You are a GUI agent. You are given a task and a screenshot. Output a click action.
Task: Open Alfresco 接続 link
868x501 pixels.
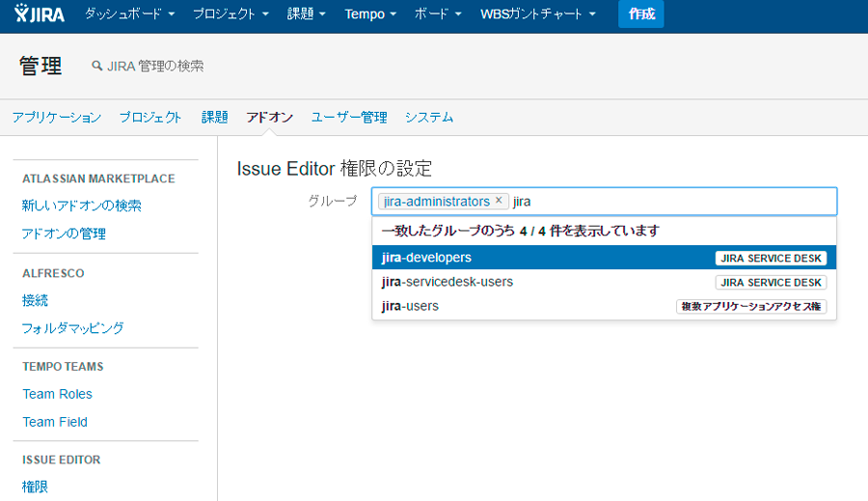click(x=35, y=300)
